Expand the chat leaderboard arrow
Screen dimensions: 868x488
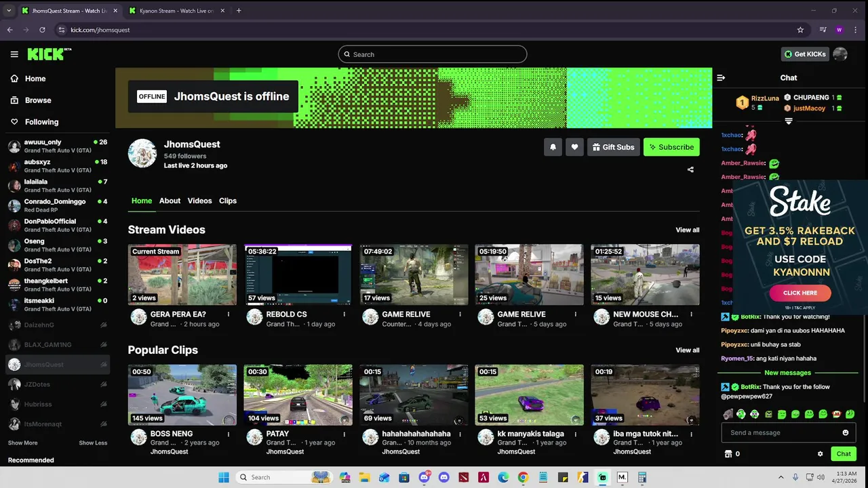tap(789, 121)
